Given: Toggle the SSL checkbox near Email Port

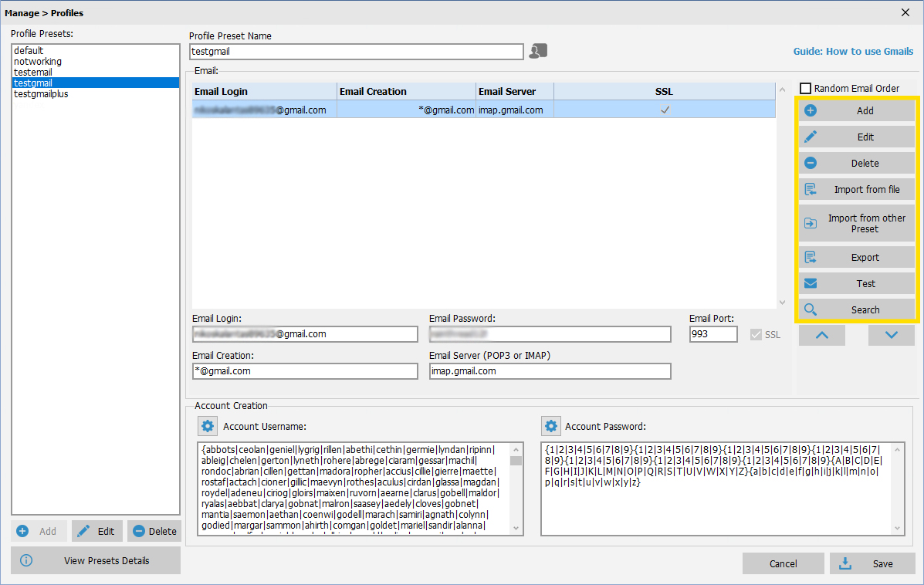Looking at the screenshot, I should 756,335.
